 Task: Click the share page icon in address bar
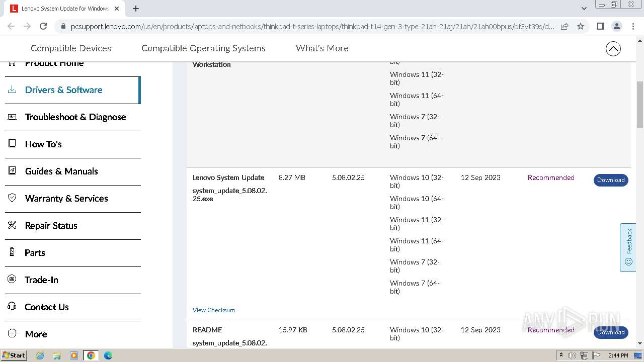[x=565, y=26]
